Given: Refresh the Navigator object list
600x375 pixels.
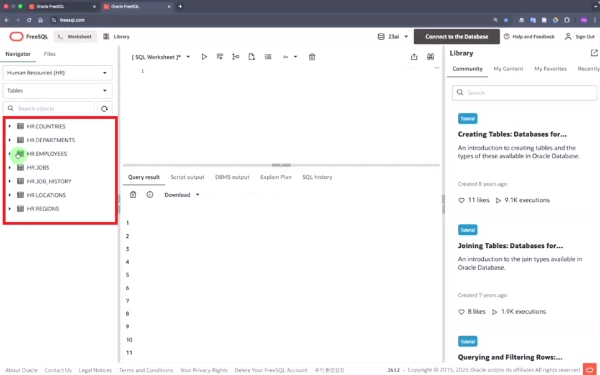Looking at the screenshot, I should [104, 109].
